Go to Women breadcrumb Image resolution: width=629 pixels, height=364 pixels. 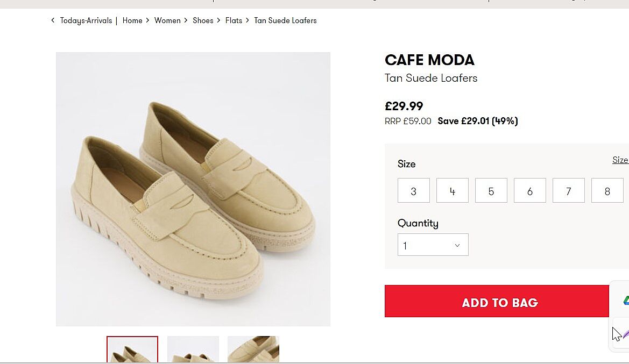(167, 20)
